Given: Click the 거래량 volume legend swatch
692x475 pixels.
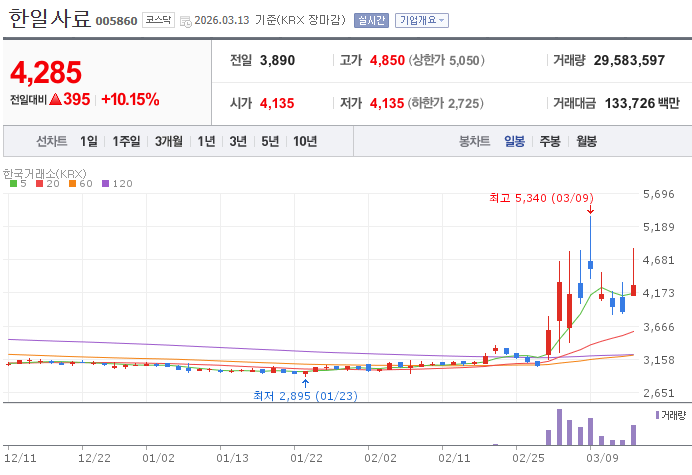Looking at the screenshot, I should (x=657, y=415).
